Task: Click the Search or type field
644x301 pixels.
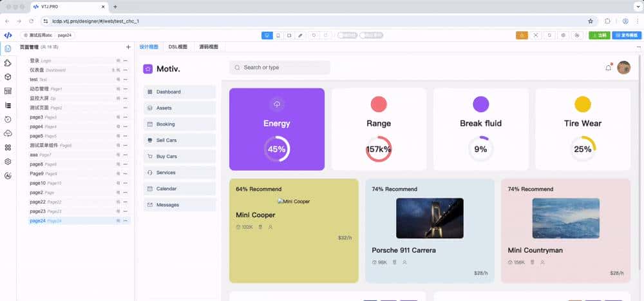Action: click(279, 68)
